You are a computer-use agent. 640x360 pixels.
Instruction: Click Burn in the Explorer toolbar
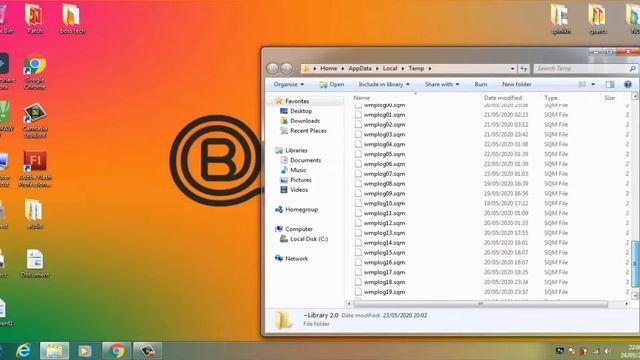pyautogui.click(x=481, y=84)
